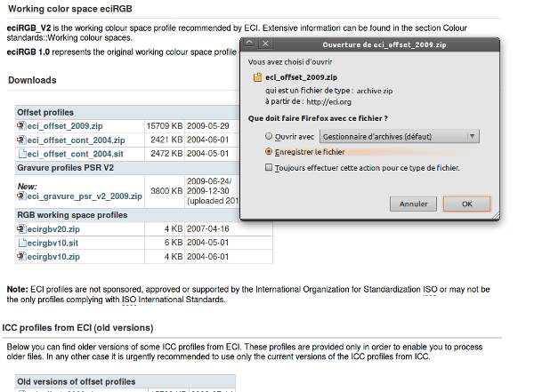The image size is (534, 392).
Task: Click the zip icon beside ecirgbv20.zip
Action: (x=21, y=229)
